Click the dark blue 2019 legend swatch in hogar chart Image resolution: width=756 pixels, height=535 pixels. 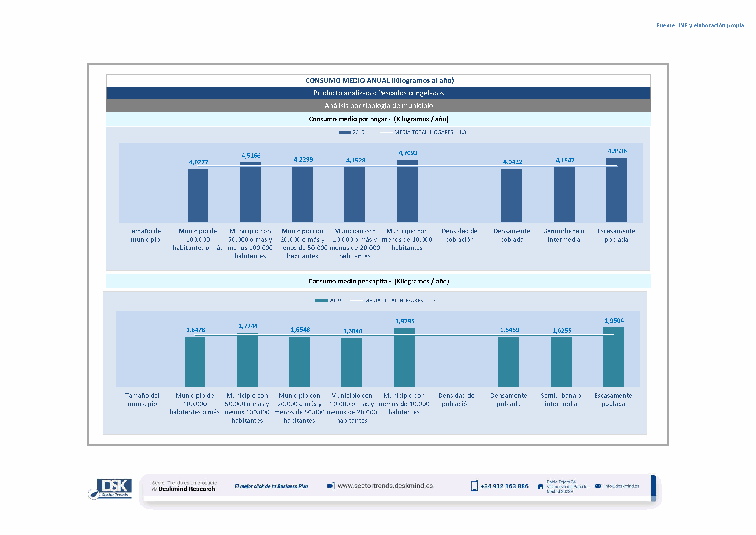pyautogui.click(x=345, y=132)
